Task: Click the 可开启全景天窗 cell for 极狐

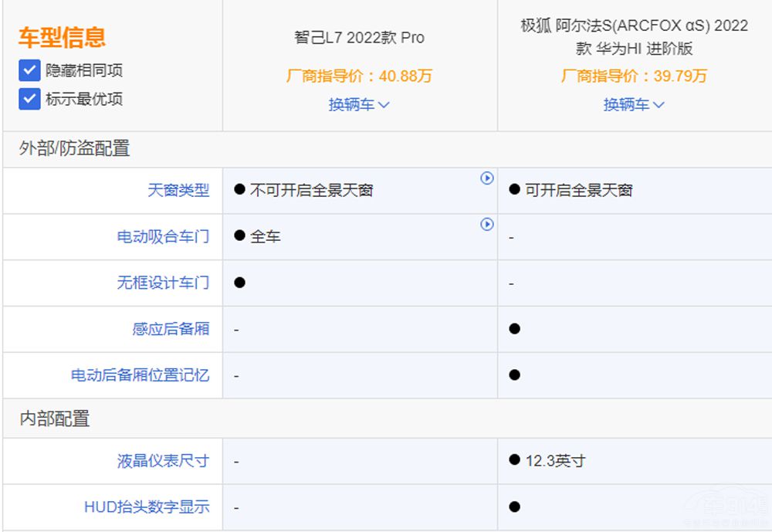Action: [x=578, y=191]
